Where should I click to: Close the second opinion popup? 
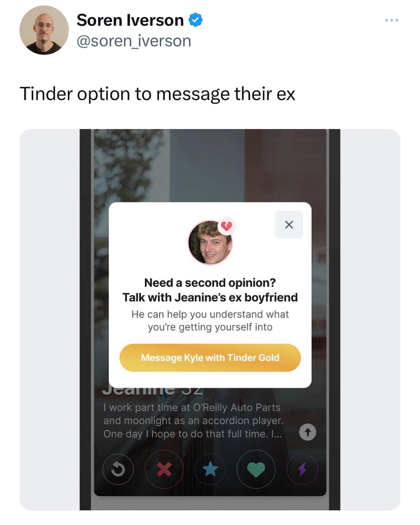(x=289, y=225)
